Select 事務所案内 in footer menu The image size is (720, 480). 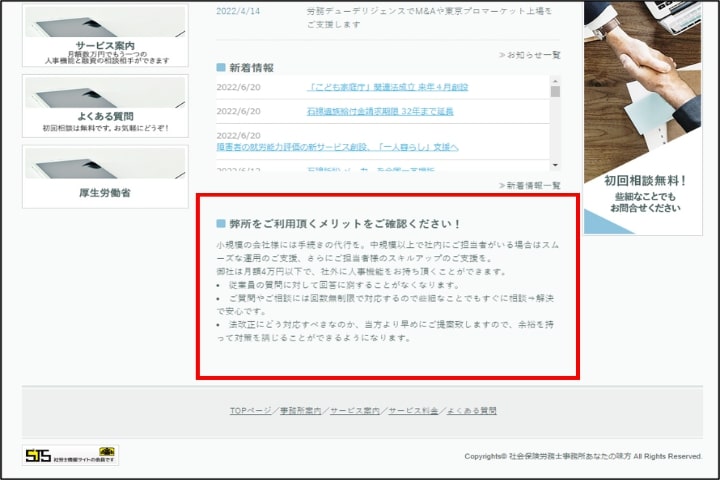[302, 411]
